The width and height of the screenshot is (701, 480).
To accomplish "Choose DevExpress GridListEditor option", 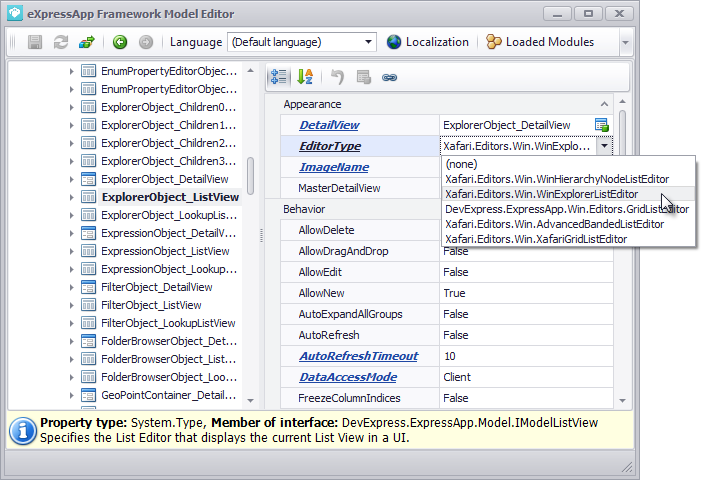I will point(568,209).
